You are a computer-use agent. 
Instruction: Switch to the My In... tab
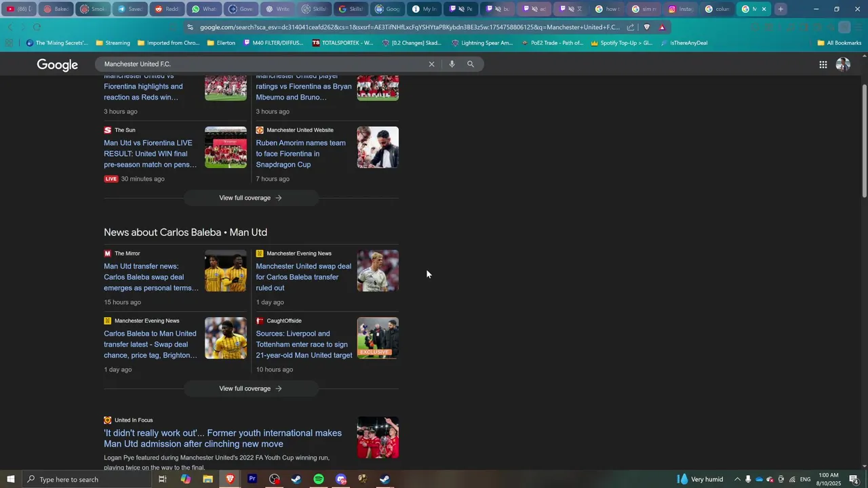(424, 9)
